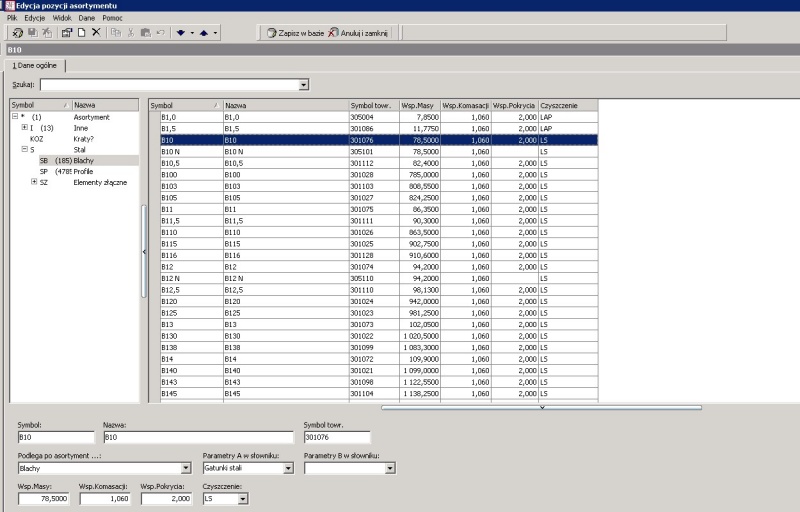This screenshot has height=512, width=800.
Task: Click the Nazwa input field
Action: [x=198, y=438]
